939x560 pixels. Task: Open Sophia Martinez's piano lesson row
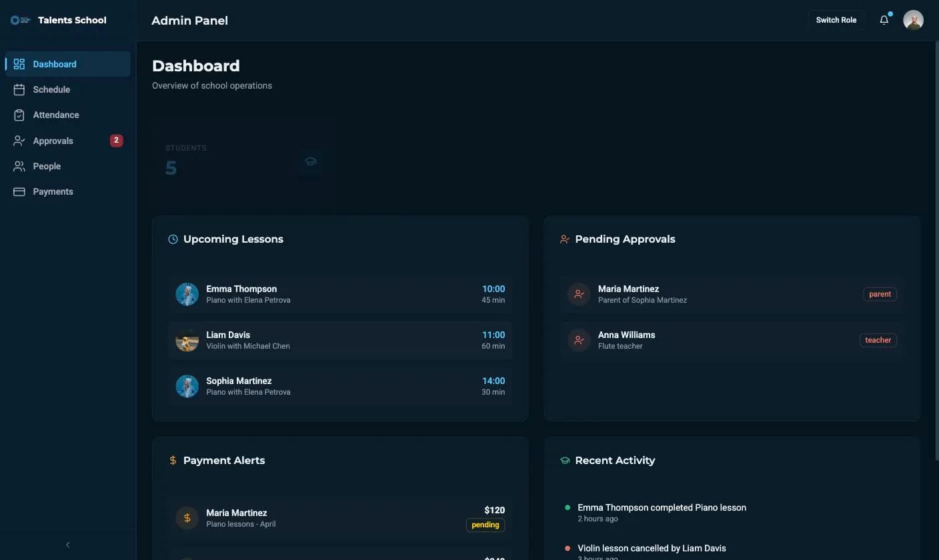340,386
